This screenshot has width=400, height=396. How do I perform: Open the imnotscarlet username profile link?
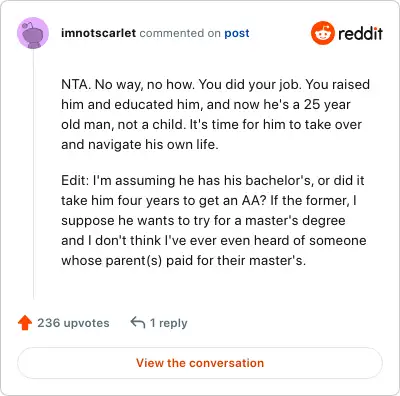98,33
